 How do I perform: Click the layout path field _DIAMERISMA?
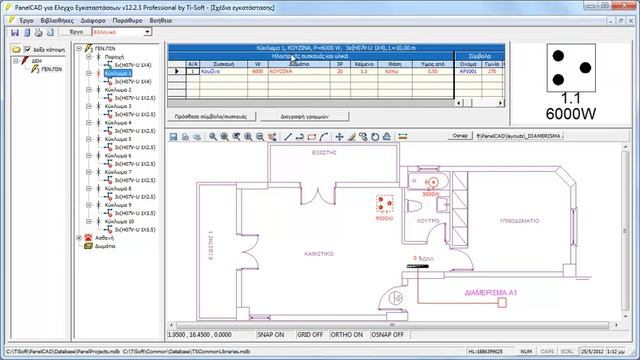pos(520,136)
